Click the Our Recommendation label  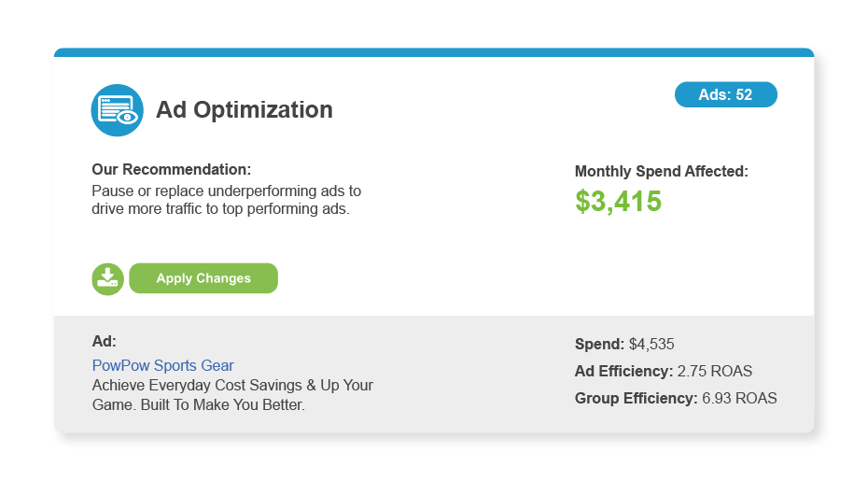coord(171,169)
